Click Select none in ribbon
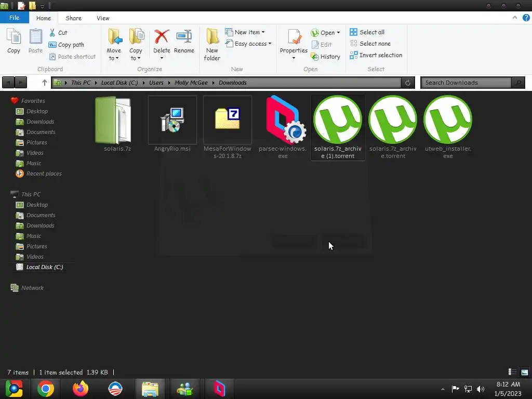Screen dimensions: 532x399 [370, 44]
